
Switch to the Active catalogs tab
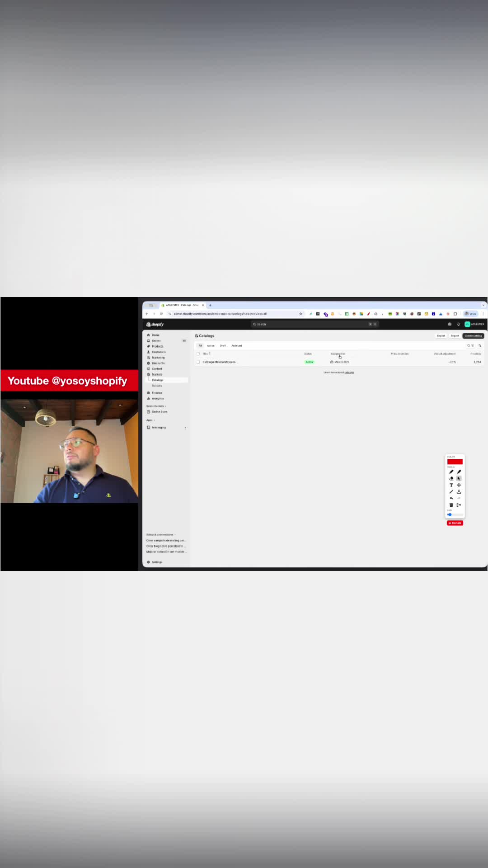click(x=211, y=345)
